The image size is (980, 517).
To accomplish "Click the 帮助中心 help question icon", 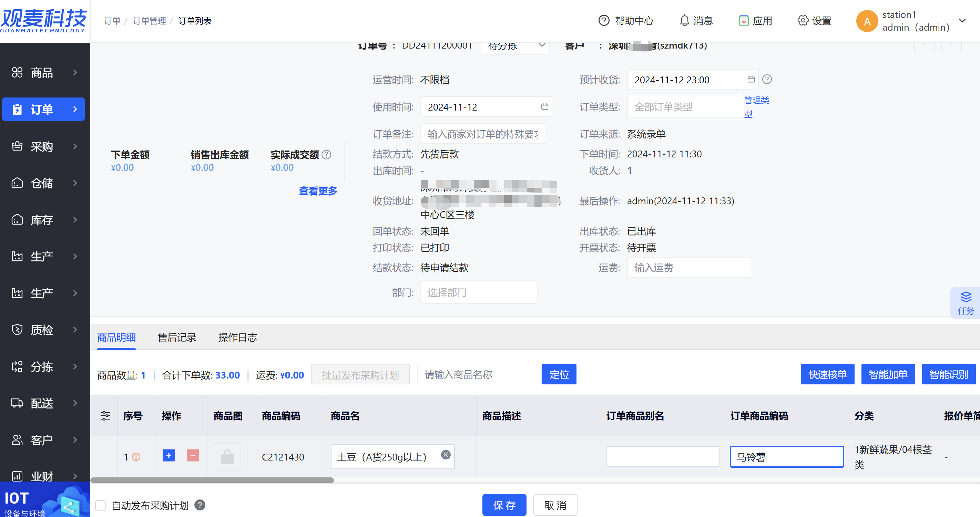I will (604, 21).
